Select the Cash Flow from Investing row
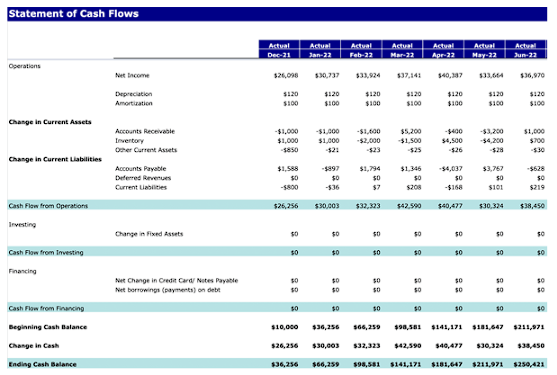Viewport: 557px width, 375px height. tap(277, 252)
